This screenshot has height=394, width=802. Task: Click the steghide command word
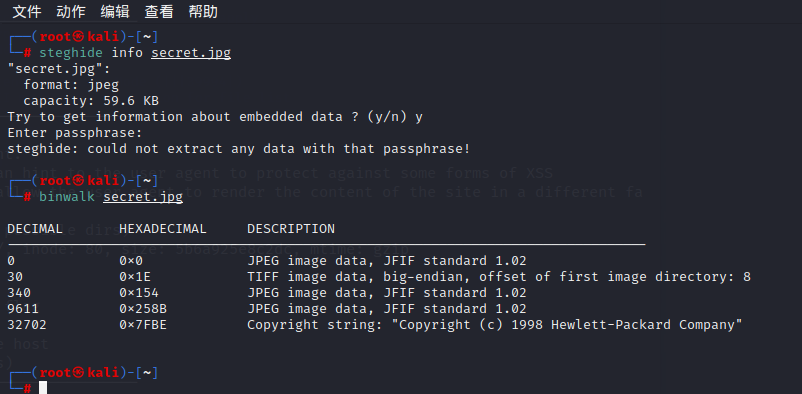[x=71, y=53]
